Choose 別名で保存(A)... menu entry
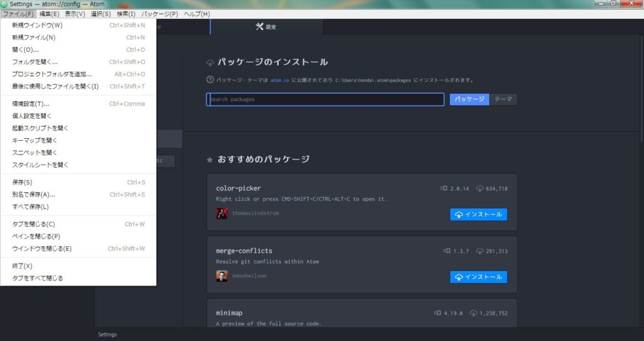This screenshot has height=341, width=644. click(79, 195)
